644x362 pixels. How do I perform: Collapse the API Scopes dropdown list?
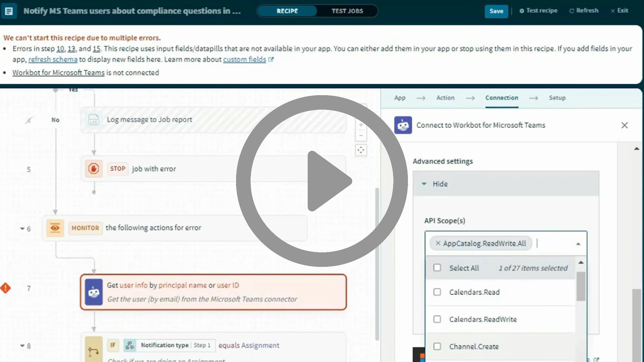coord(578,244)
